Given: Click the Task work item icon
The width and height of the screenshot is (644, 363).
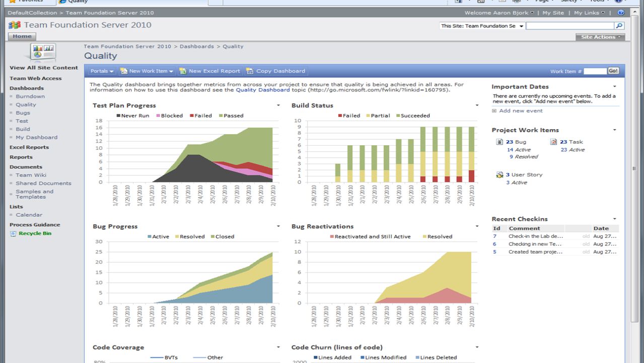Looking at the screenshot, I should (x=554, y=142).
